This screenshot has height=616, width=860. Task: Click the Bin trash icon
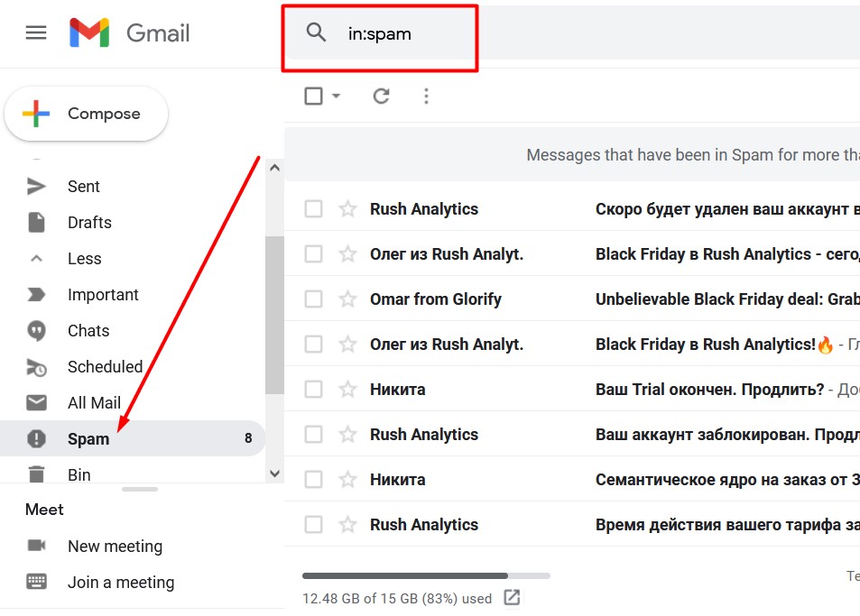coord(36,474)
